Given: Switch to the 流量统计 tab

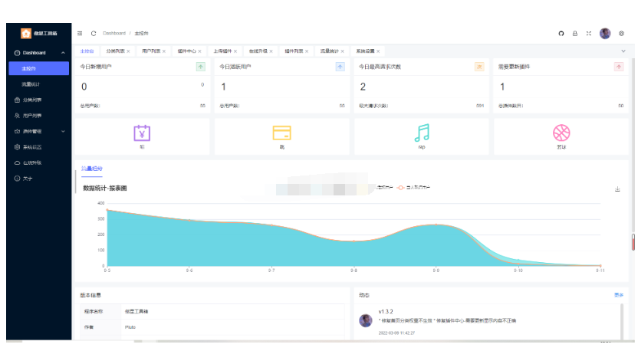Looking at the screenshot, I should (330, 51).
